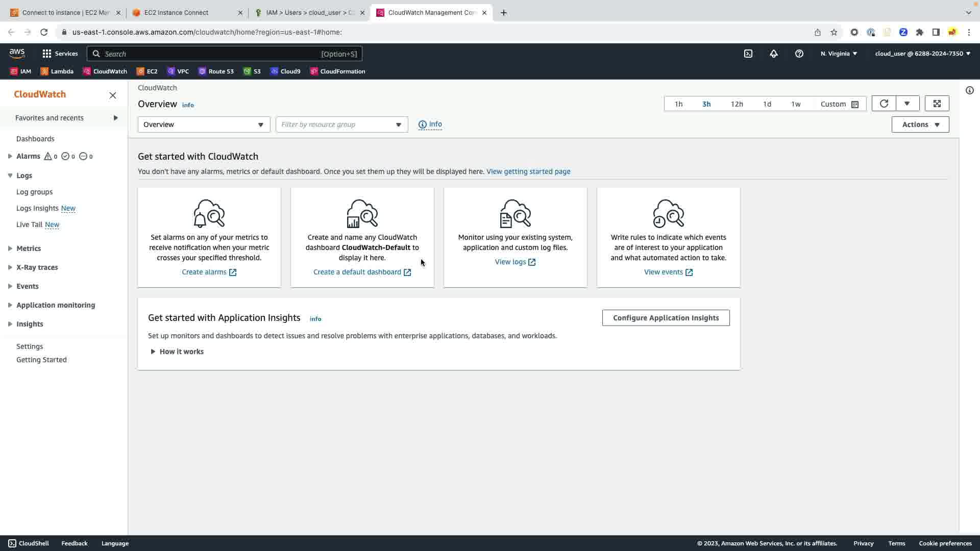Open the CloudShell icon in top bar

(748, 54)
